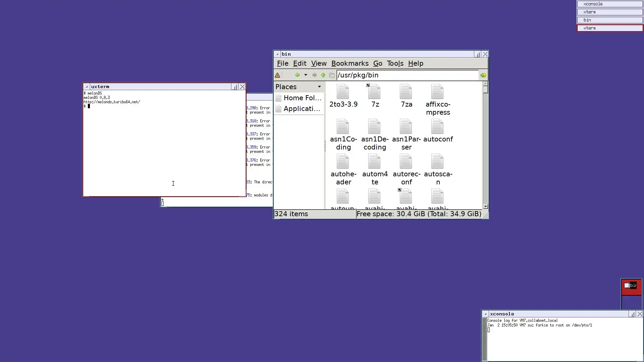Click the folder icon beside path bar
Image resolution: width=644 pixels, height=362 pixels.
tap(332, 75)
